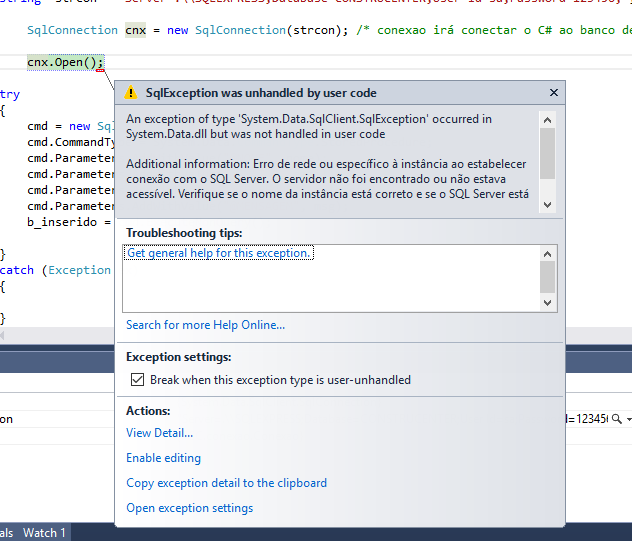Open Get general help for this exception
Image resolution: width=632 pixels, height=541 pixels.
pos(218,253)
